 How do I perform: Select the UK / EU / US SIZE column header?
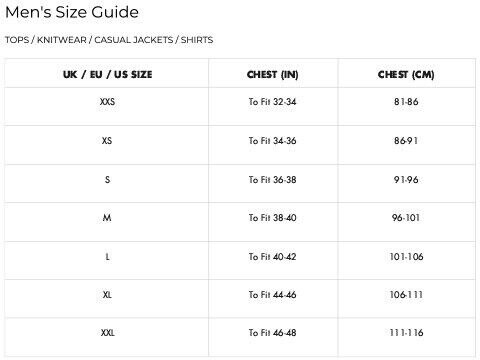[x=107, y=74]
